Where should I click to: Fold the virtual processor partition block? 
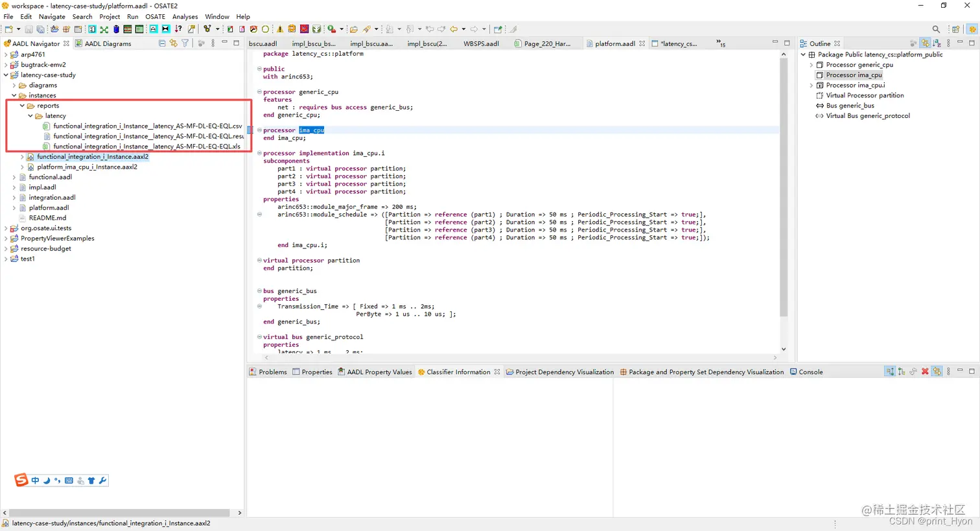259,261
